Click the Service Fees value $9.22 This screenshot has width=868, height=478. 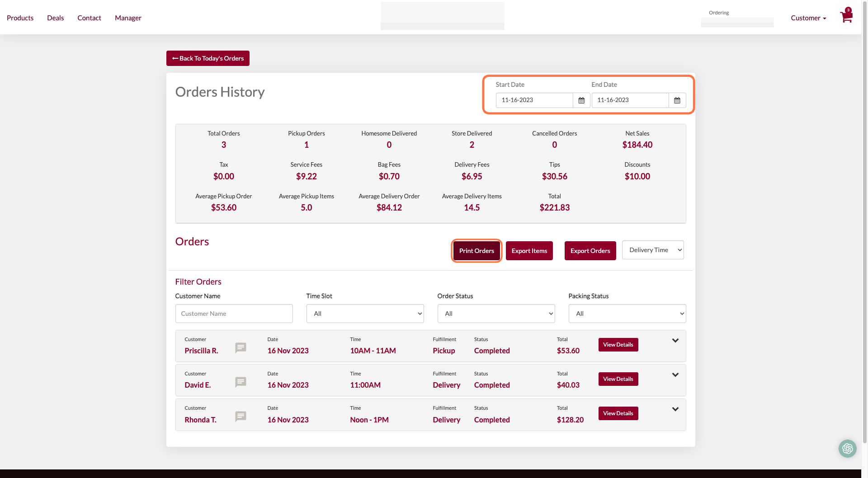(x=306, y=176)
